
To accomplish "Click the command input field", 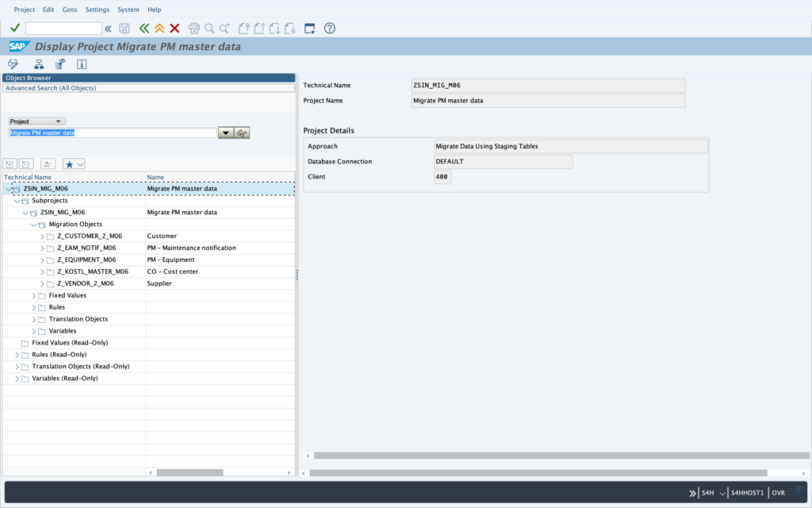I will point(63,28).
